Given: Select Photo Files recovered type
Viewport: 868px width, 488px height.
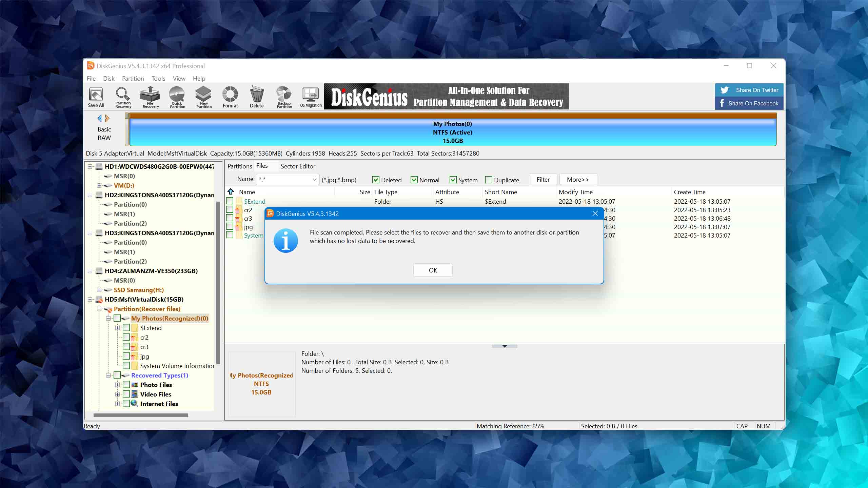Looking at the screenshot, I should pos(156,385).
